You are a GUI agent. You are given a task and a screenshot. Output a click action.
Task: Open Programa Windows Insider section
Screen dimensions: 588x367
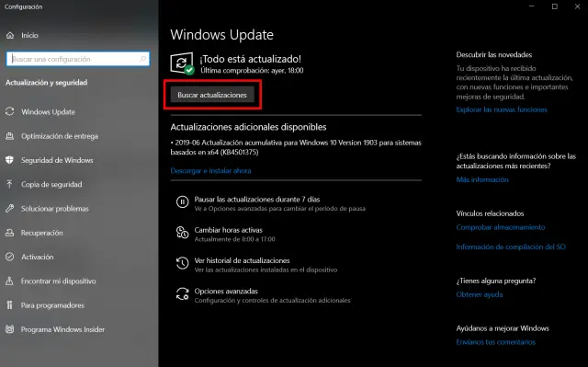[x=62, y=329]
